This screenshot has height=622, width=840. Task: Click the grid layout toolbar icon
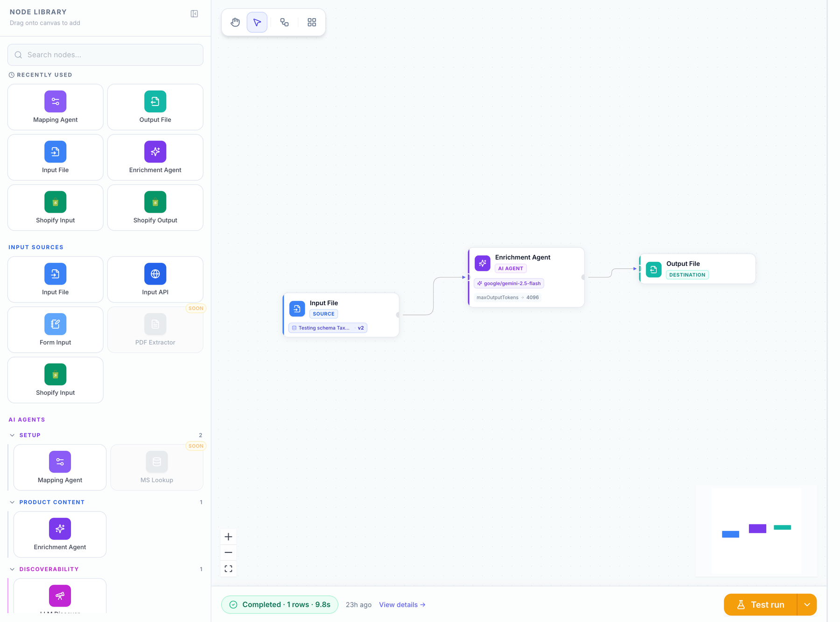[x=312, y=22]
